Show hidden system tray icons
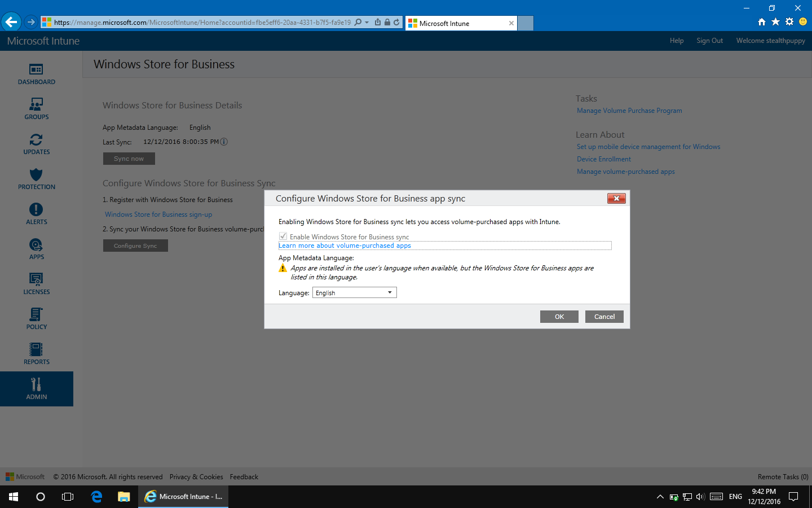This screenshot has width=812, height=508. [x=660, y=497]
